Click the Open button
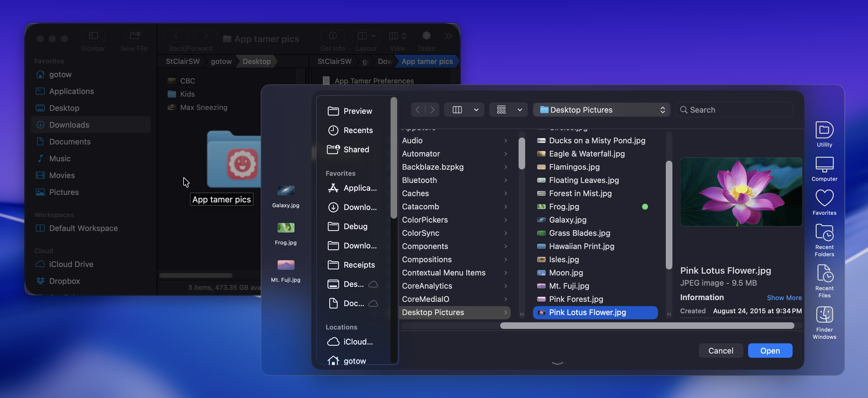This screenshot has width=868, height=398. pos(770,351)
